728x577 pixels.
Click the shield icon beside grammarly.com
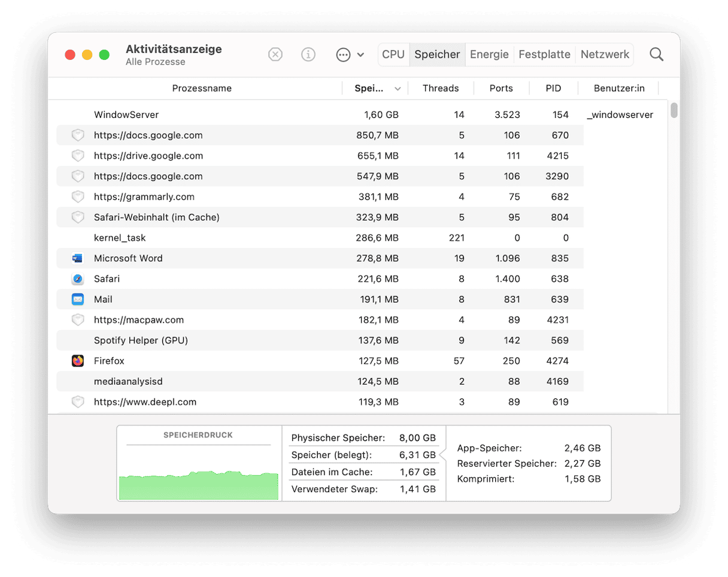point(78,197)
